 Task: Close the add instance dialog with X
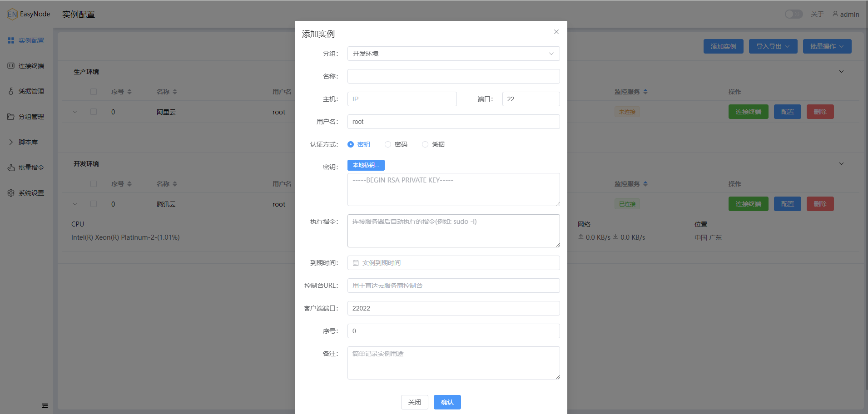[x=556, y=32]
